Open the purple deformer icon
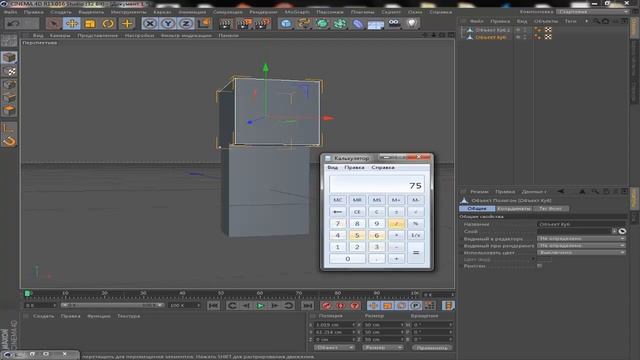The height and width of the screenshot is (360, 640). pyautogui.click(x=358, y=24)
